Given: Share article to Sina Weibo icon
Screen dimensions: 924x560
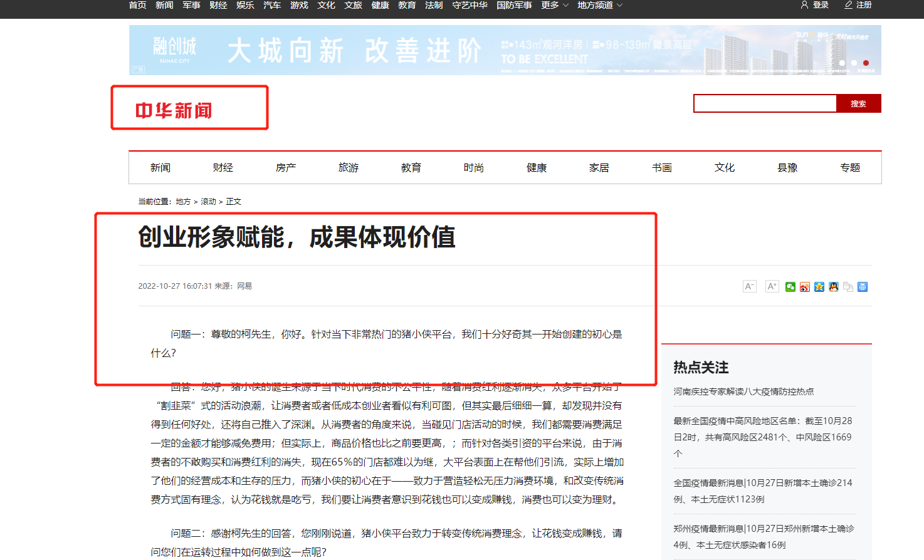Looking at the screenshot, I should pyautogui.click(x=805, y=287).
